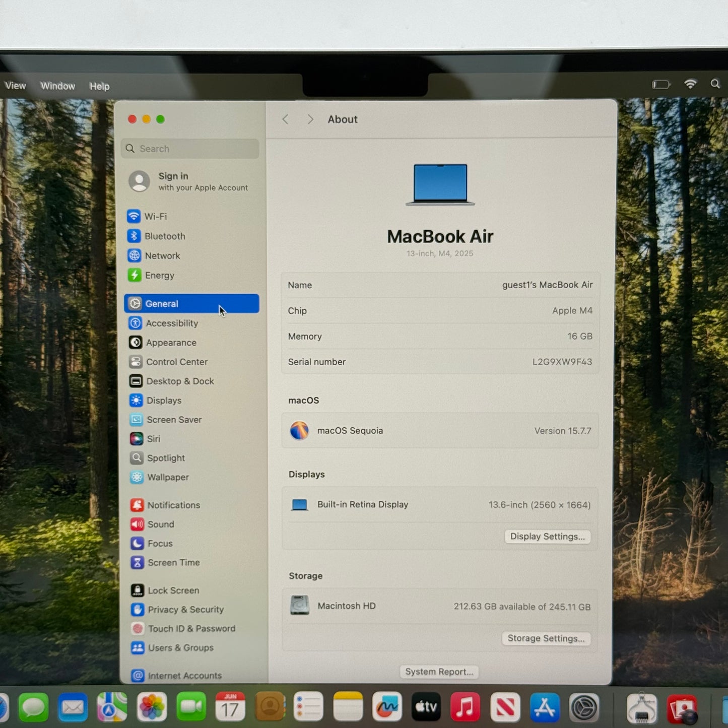Open the View menu
The image size is (728, 728).
click(15, 86)
